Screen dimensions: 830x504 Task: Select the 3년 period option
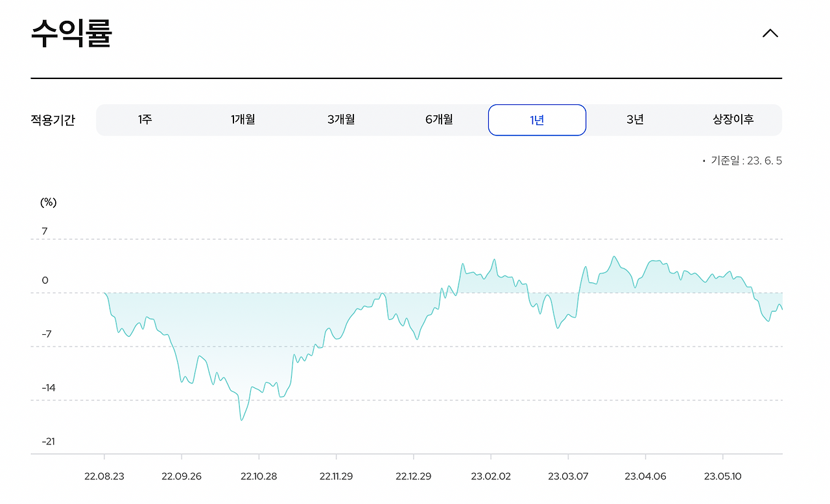pos(635,119)
